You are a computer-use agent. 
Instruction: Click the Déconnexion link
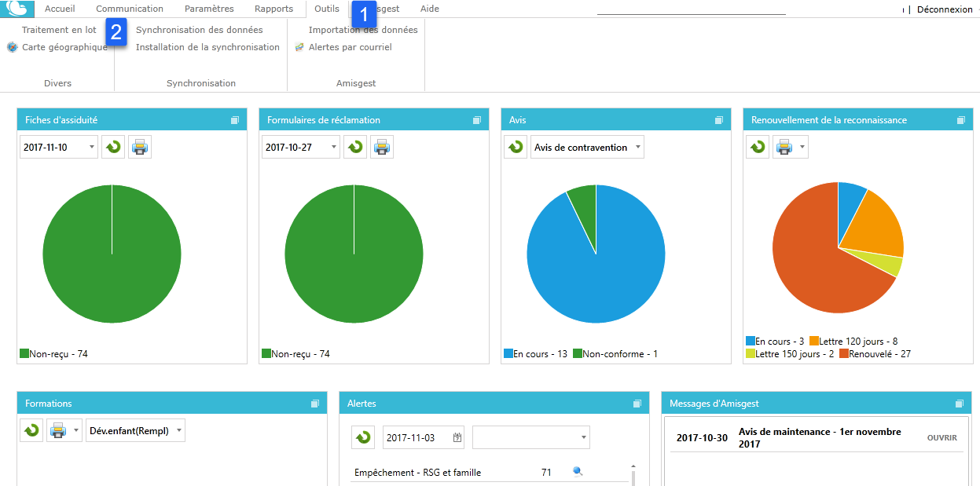[945, 9]
